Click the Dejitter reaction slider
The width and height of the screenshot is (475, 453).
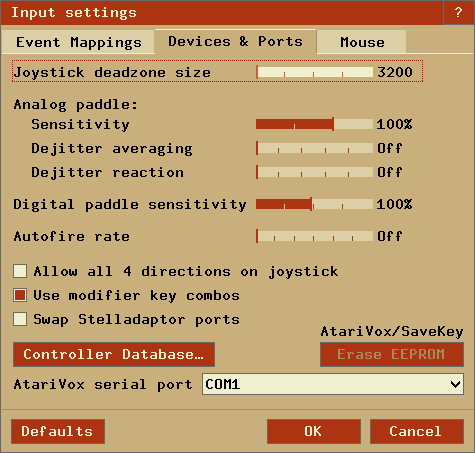(x=314, y=172)
